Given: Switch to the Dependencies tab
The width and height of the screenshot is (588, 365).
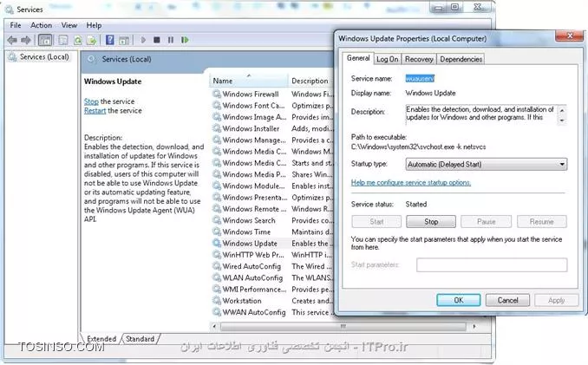Looking at the screenshot, I should 461,59.
